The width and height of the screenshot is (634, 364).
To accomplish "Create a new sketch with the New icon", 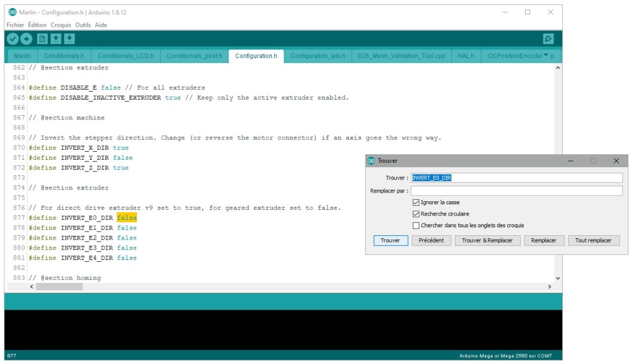I will pos(41,38).
